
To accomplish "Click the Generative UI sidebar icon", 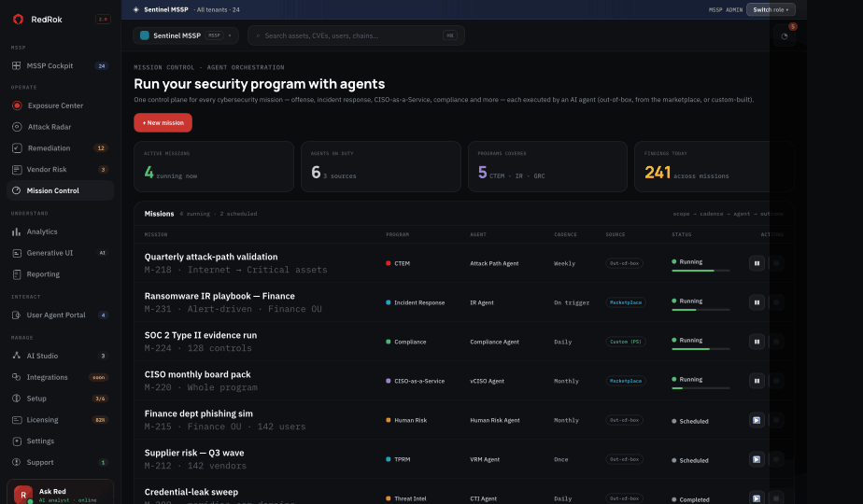I will tap(17, 253).
